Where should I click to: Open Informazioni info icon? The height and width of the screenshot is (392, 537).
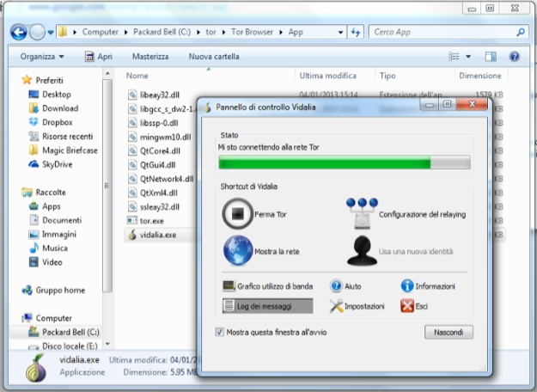(x=407, y=285)
